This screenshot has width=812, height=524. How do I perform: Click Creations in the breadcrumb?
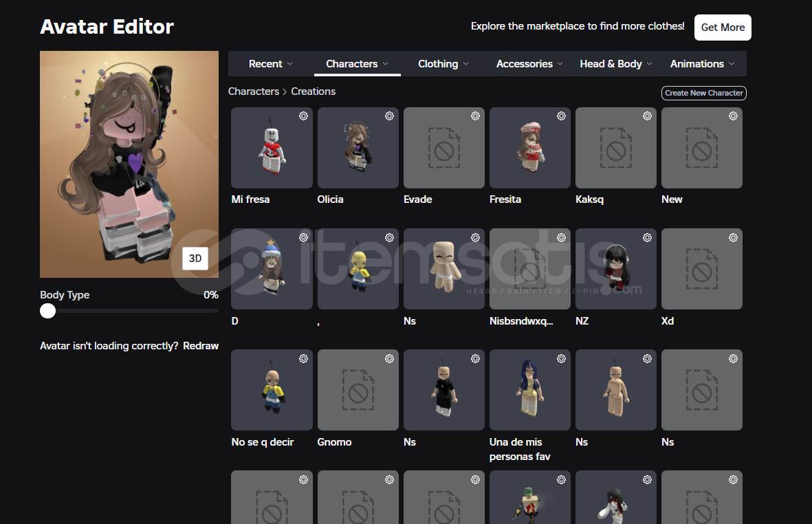pos(314,91)
